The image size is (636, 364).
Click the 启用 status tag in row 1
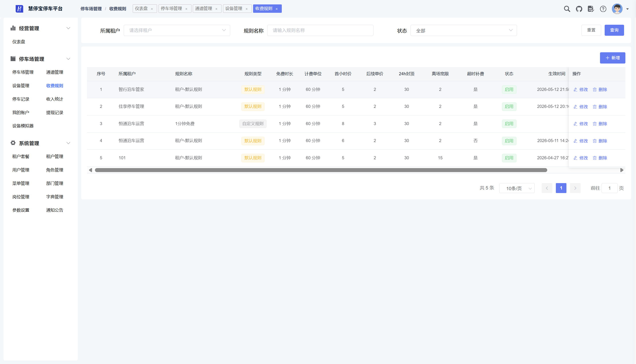tap(509, 90)
